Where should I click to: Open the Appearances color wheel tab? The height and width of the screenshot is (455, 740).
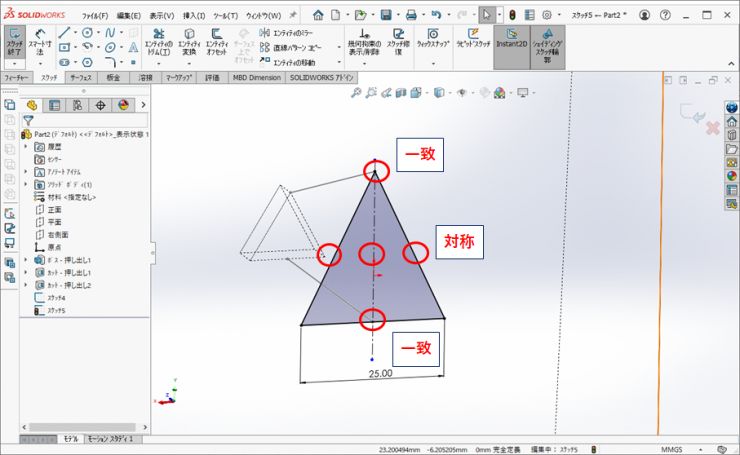[124, 105]
